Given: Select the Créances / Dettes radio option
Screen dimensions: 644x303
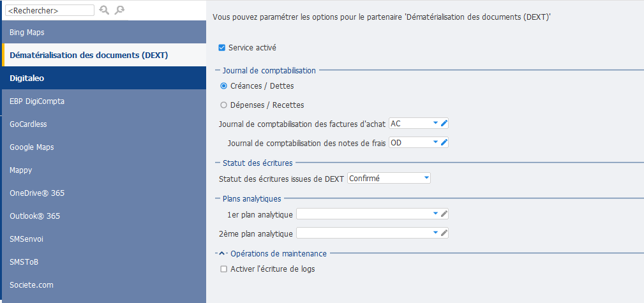Looking at the screenshot, I should coord(224,86).
